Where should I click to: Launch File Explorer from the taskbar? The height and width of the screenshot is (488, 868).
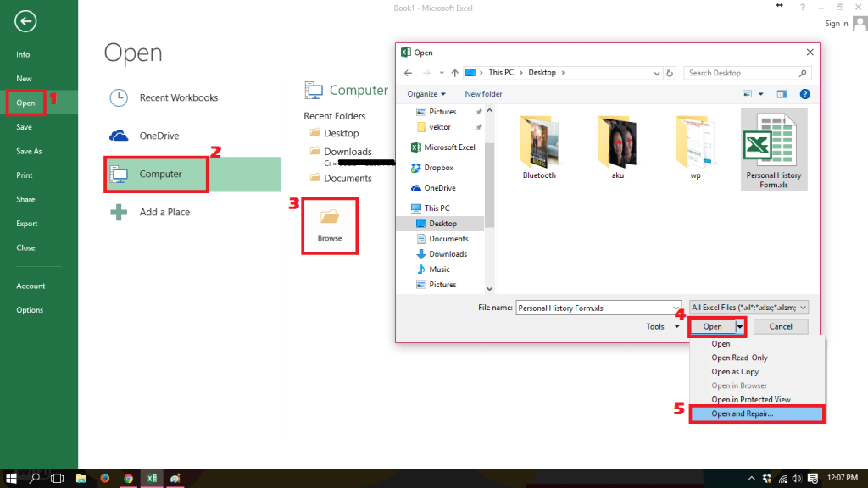pos(81,478)
